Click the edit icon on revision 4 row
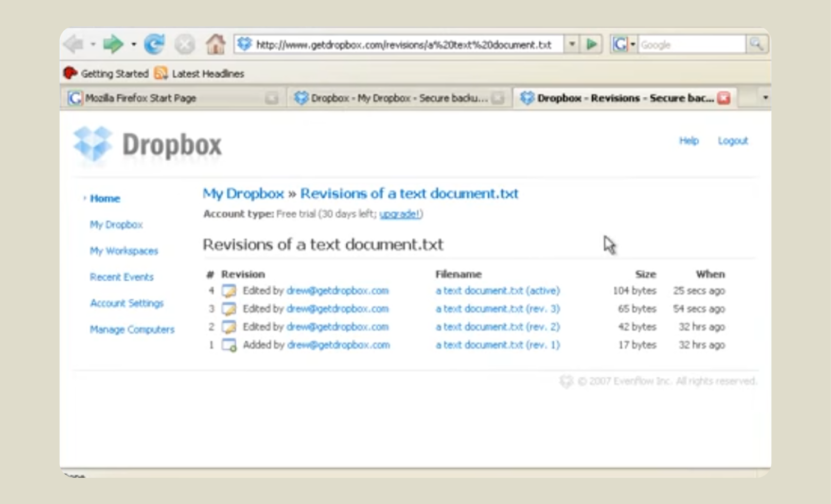 click(229, 291)
